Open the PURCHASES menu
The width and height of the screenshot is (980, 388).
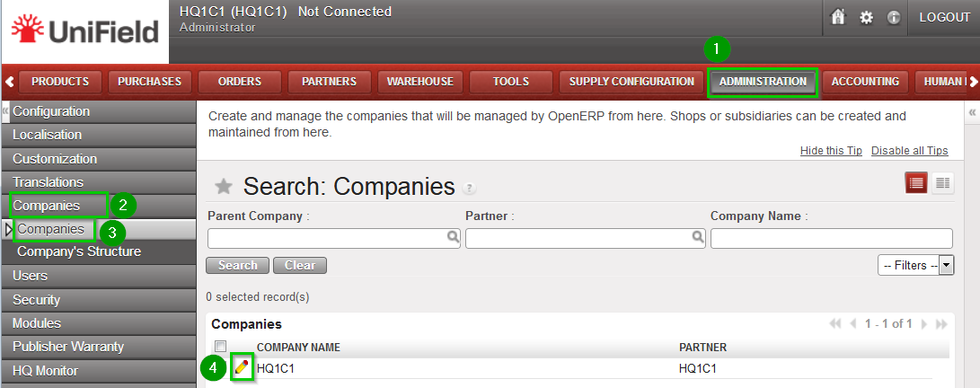[149, 81]
